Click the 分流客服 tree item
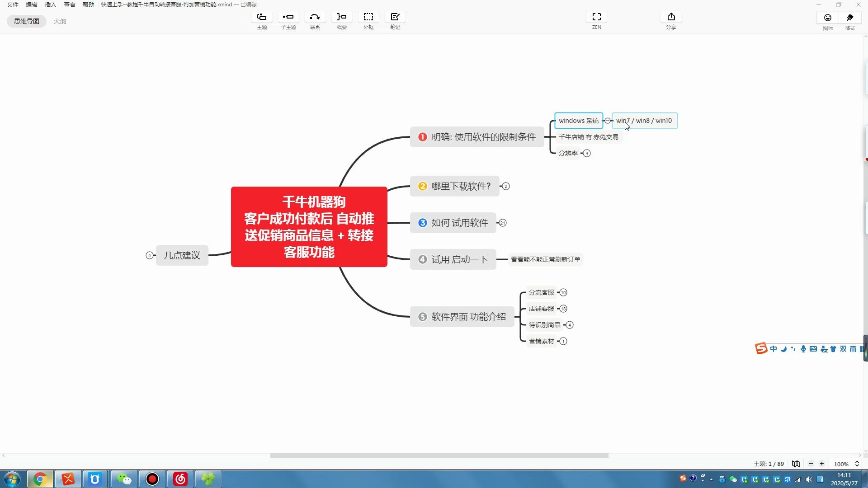868x488 pixels. click(541, 292)
